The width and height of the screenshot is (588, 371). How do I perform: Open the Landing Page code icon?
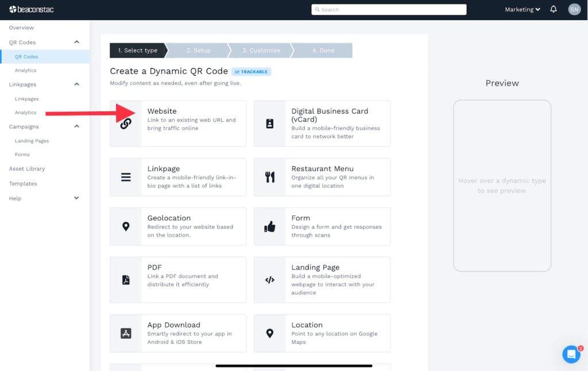click(270, 279)
